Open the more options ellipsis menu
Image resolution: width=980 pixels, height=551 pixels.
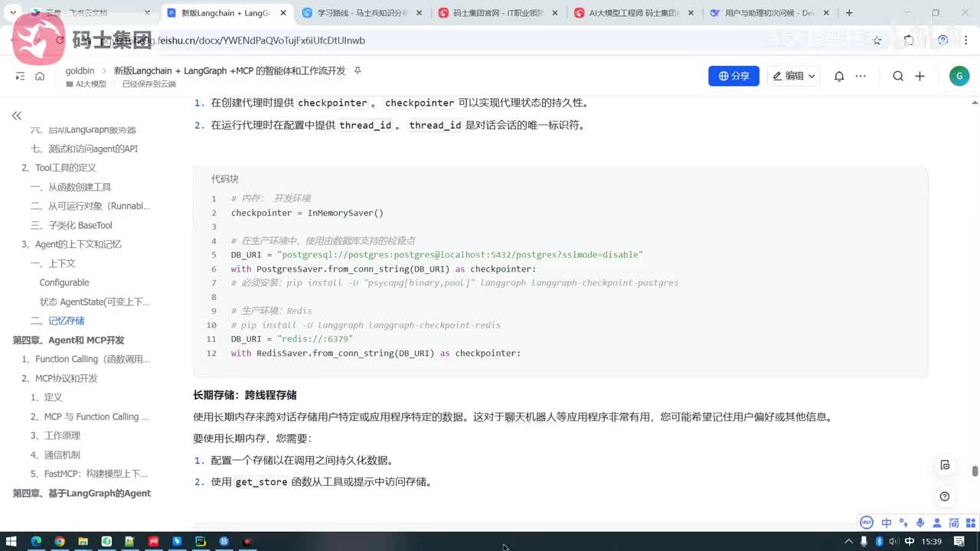coord(861,77)
